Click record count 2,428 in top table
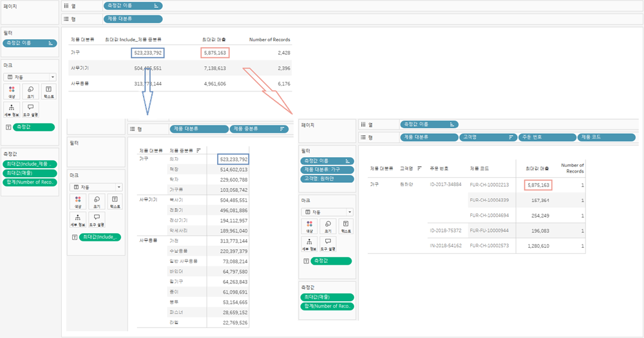The image size is (644, 338). tap(284, 53)
